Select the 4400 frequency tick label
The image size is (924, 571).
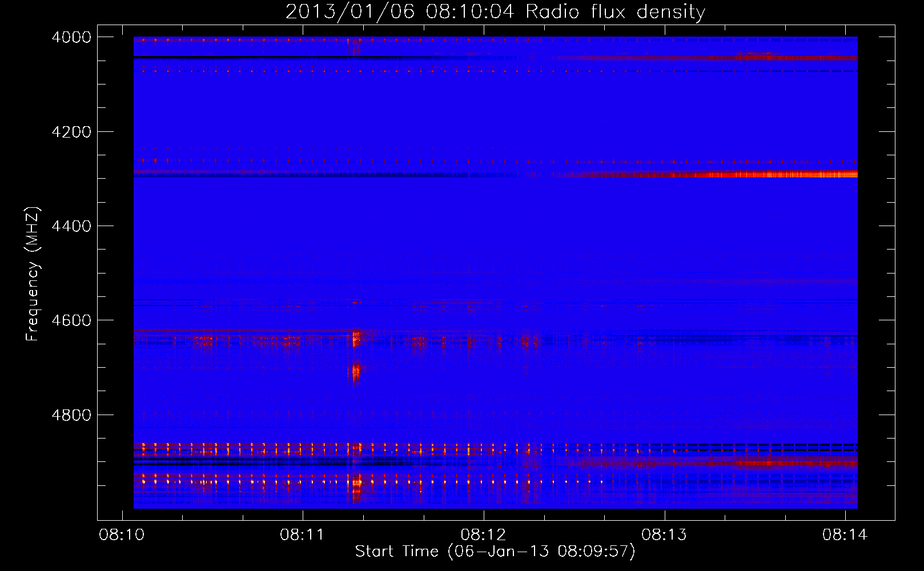tap(71, 226)
